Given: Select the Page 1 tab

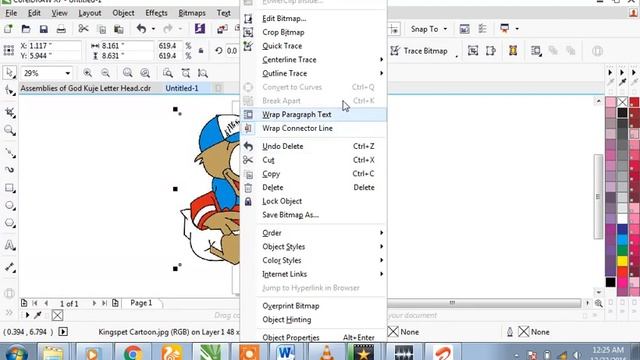Looking at the screenshot, I should tap(141, 303).
